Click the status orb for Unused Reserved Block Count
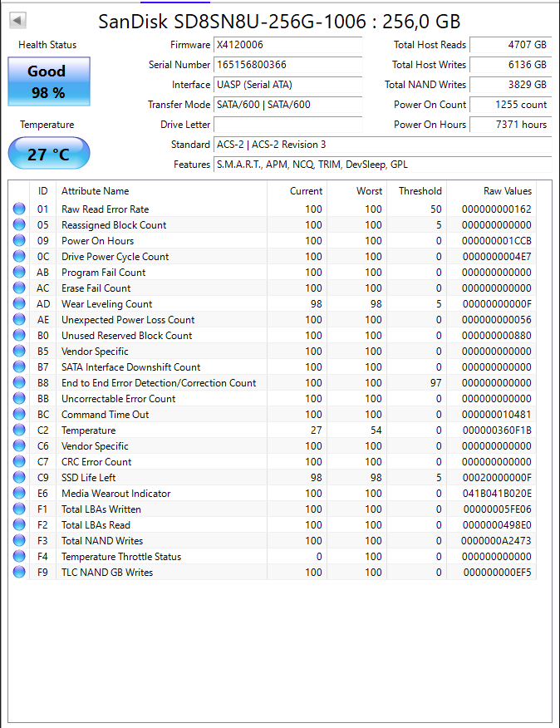The image size is (560, 728). (19, 335)
